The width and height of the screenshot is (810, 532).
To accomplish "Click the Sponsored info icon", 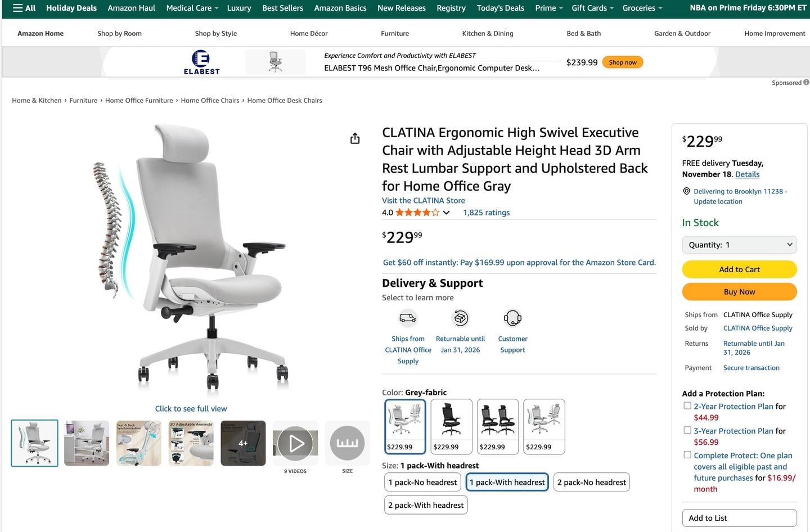I will [x=806, y=82].
